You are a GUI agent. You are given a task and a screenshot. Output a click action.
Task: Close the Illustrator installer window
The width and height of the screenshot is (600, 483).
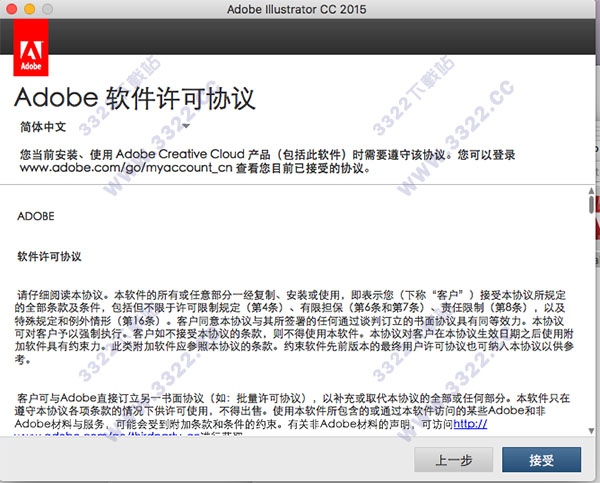tap(11, 9)
